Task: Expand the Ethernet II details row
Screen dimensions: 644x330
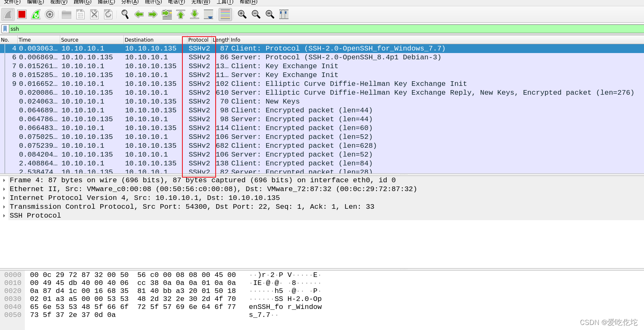Action: click(x=4, y=189)
